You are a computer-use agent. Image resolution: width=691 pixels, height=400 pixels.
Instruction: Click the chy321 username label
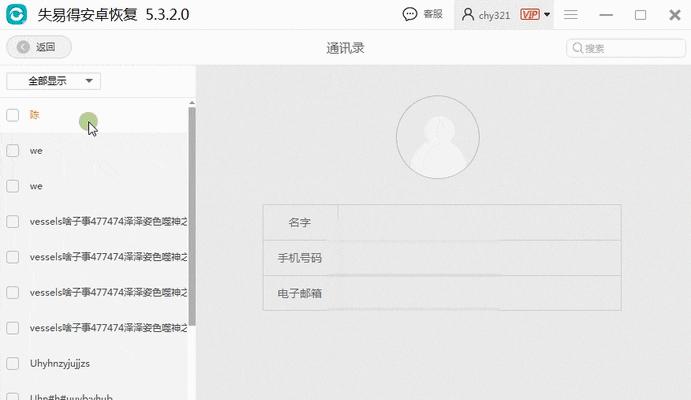point(494,15)
